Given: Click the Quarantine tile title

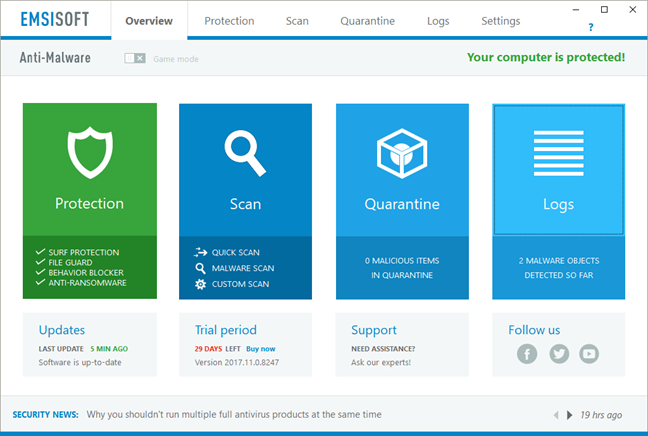Looking at the screenshot, I should point(402,204).
